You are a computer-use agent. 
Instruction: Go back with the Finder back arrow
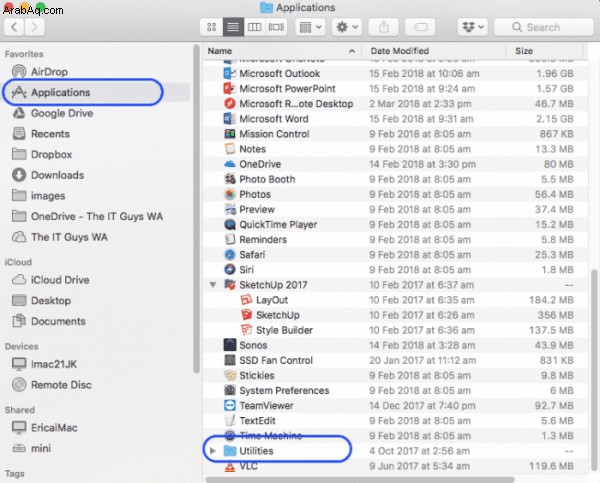coord(15,27)
